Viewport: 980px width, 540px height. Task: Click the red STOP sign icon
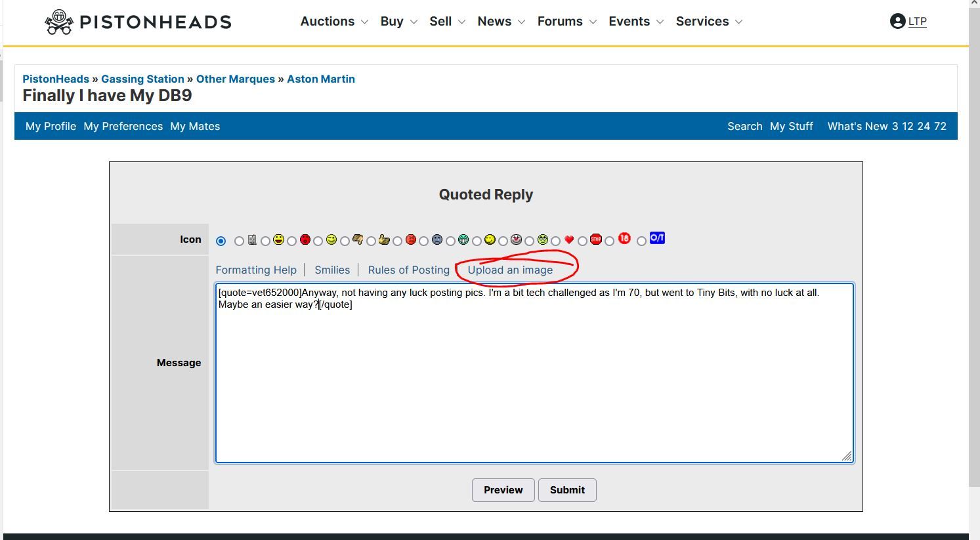(x=595, y=239)
